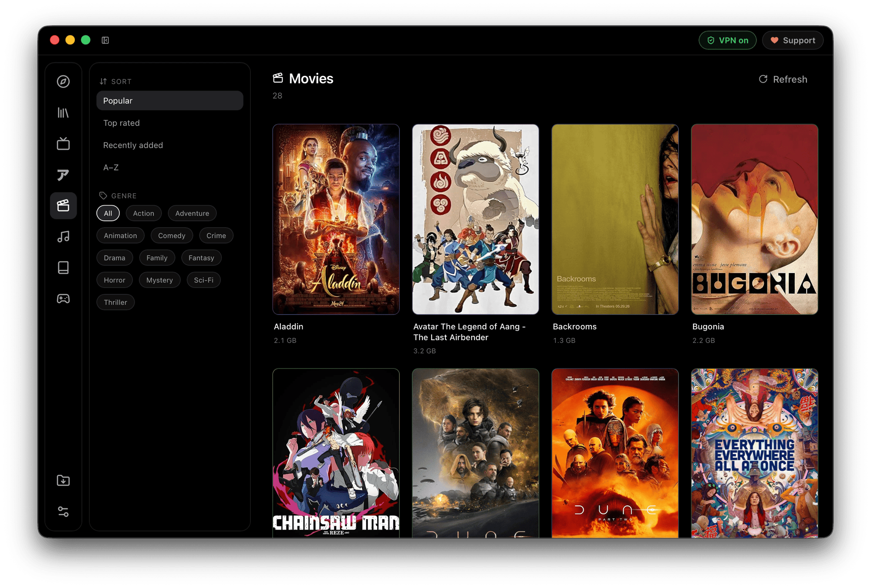The image size is (871, 588).
Task: Open the Library books icon
Action: pos(64,113)
